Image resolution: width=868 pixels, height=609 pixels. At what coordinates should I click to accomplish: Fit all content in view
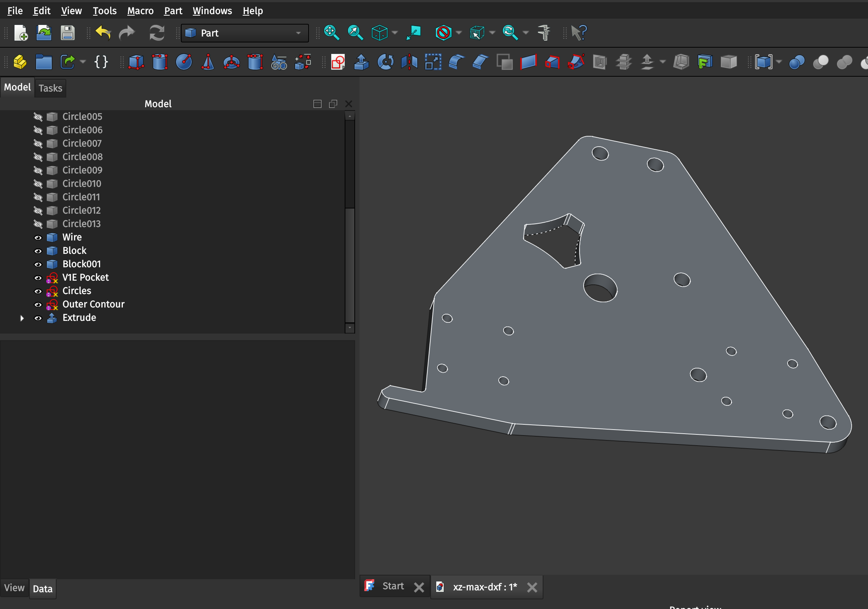332,33
